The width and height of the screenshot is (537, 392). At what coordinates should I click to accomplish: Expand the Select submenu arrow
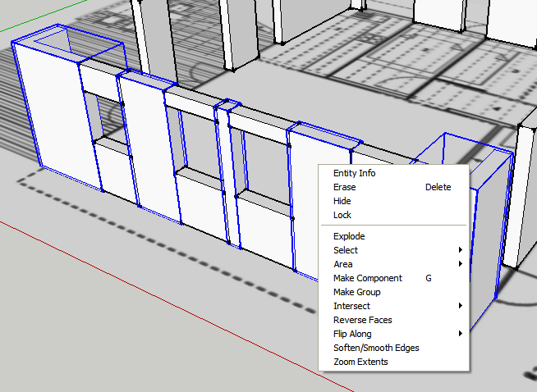point(460,250)
